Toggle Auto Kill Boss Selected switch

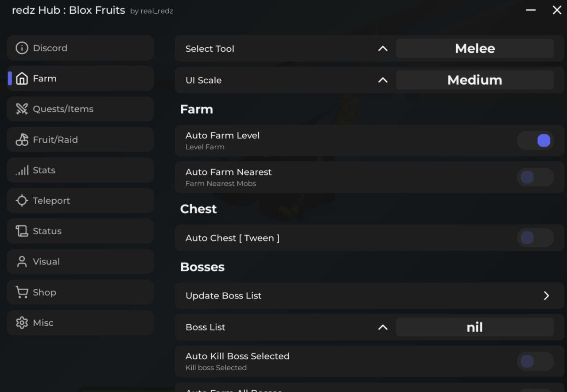pyautogui.click(x=535, y=361)
